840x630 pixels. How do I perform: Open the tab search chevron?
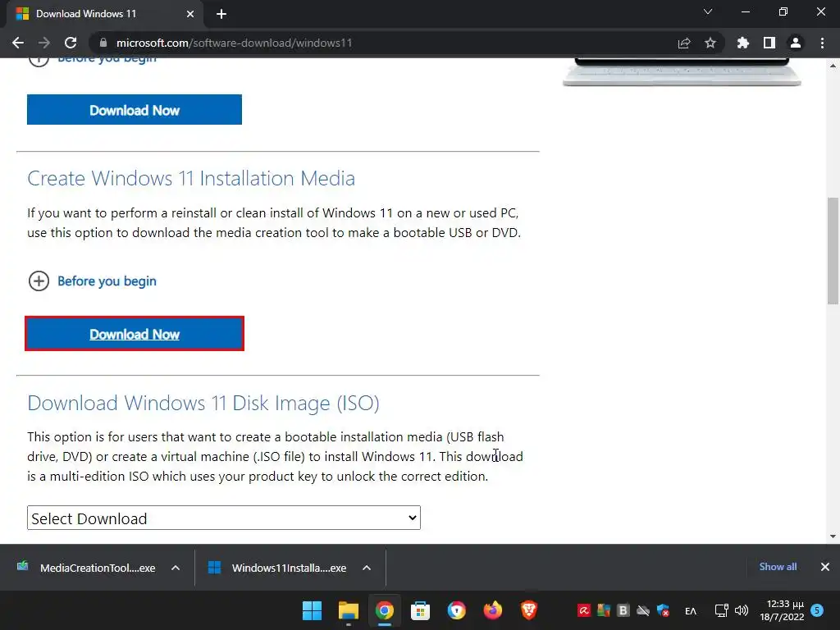[708, 11]
